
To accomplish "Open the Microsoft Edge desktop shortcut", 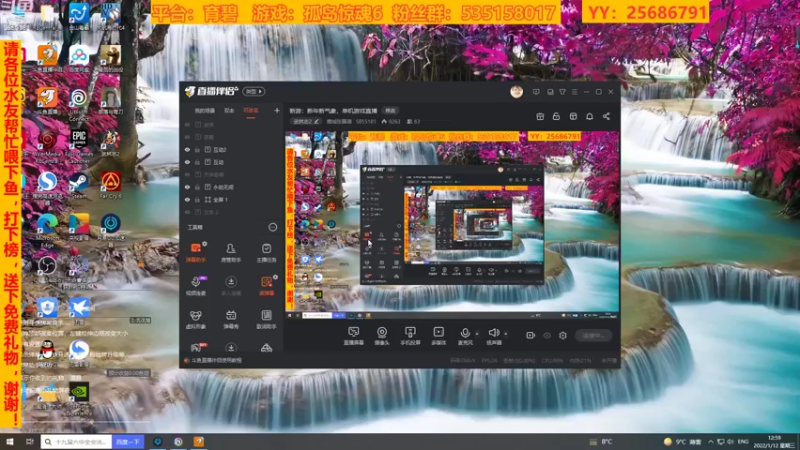I will tap(47, 231).
